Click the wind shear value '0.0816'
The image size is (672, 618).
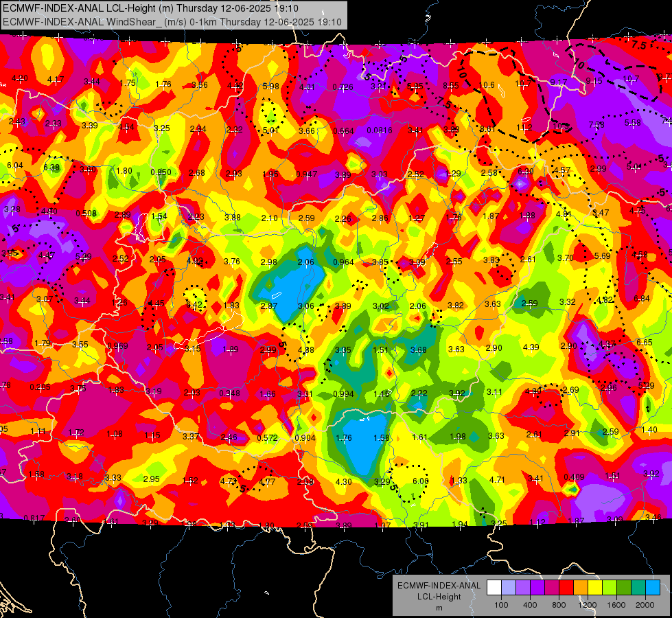[x=380, y=130]
